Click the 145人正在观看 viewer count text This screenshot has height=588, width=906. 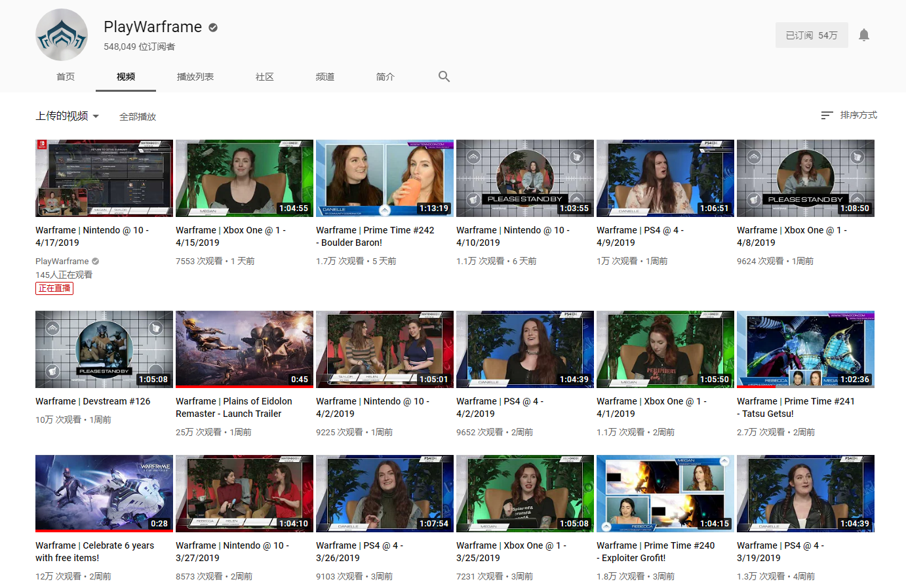pos(64,275)
